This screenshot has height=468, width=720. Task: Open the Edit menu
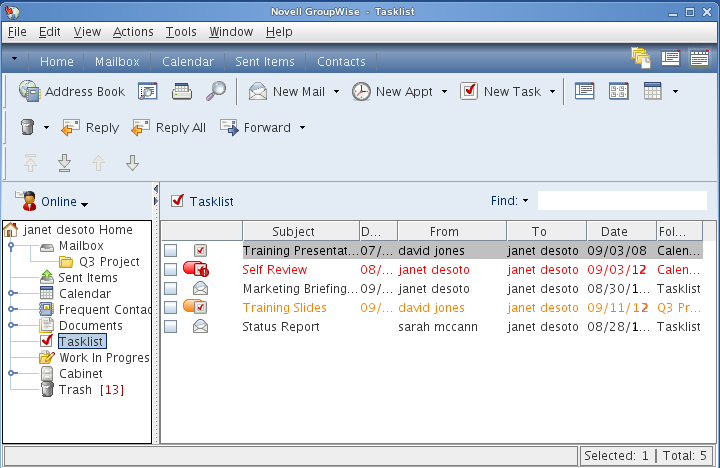[x=50, y=32]
